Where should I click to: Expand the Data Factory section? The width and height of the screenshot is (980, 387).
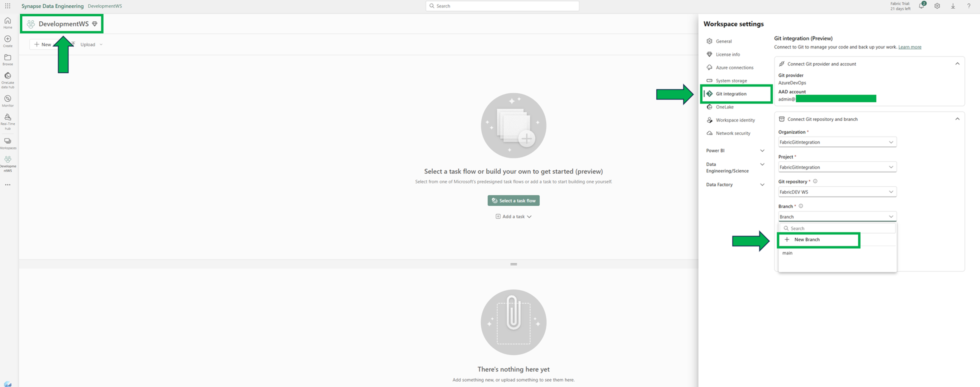point(735,185)
